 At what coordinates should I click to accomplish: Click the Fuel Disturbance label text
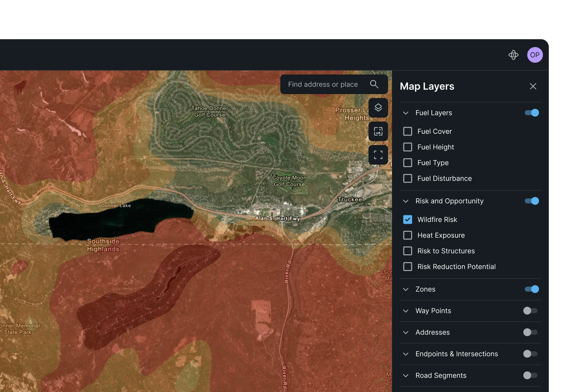[445, 178]
